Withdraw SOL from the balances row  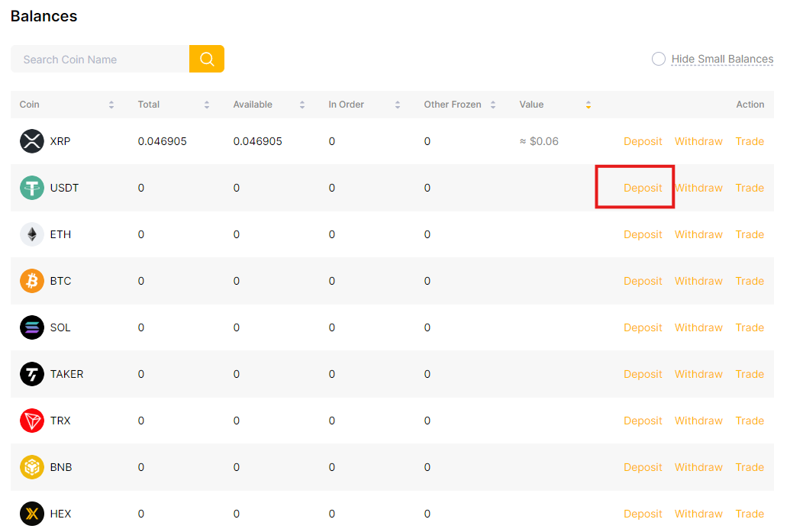pos(699,328)
